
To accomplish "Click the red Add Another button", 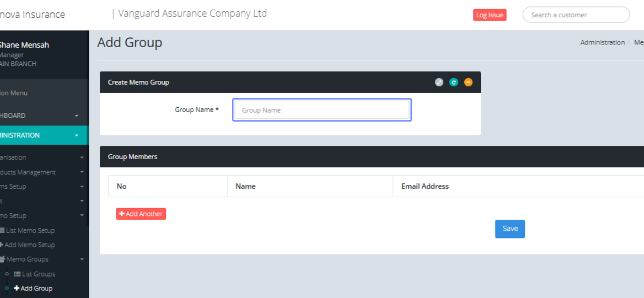I will pyautogui.click(x=141, y=214).
